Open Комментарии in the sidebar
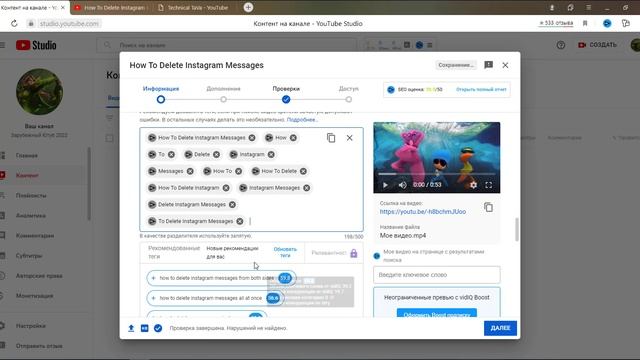Image resolution: width=640 pixels, height=360 pixels. [35, 236]
